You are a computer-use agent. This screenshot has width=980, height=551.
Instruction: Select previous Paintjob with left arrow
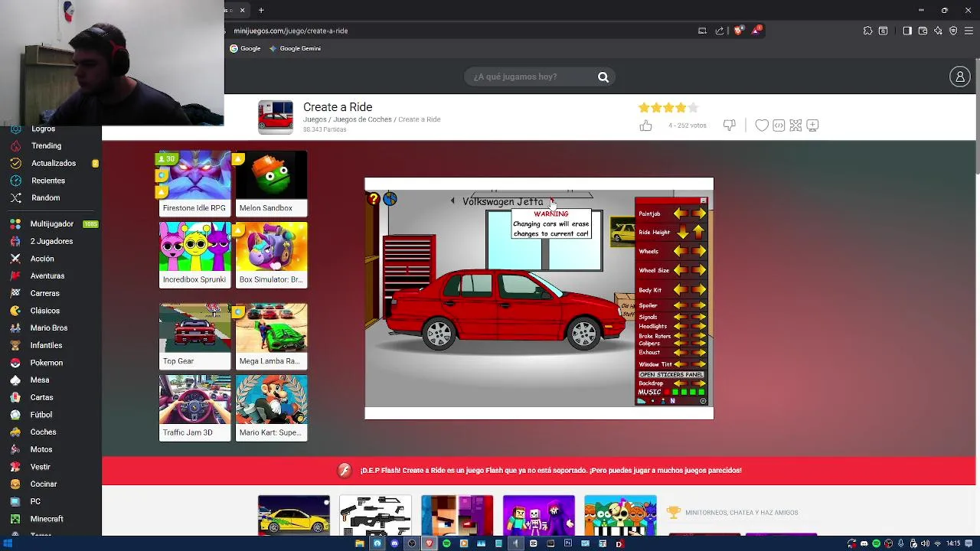(x=681, y=214)
